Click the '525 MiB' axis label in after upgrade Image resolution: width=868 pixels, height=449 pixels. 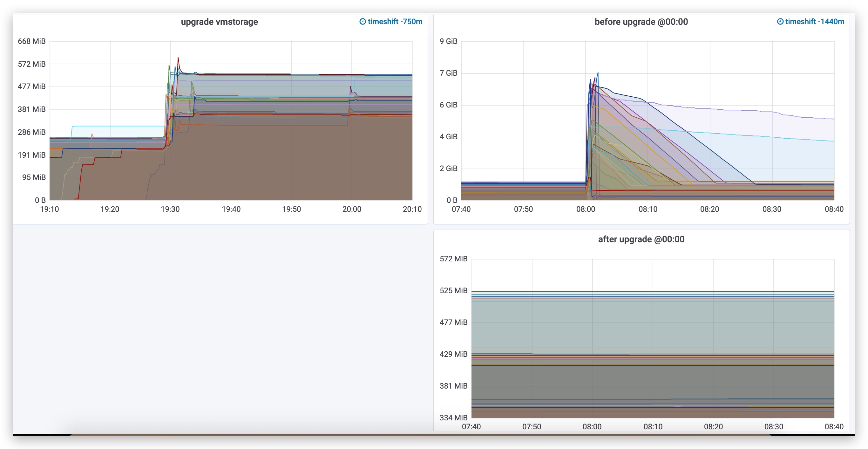(x=454, y=290)
